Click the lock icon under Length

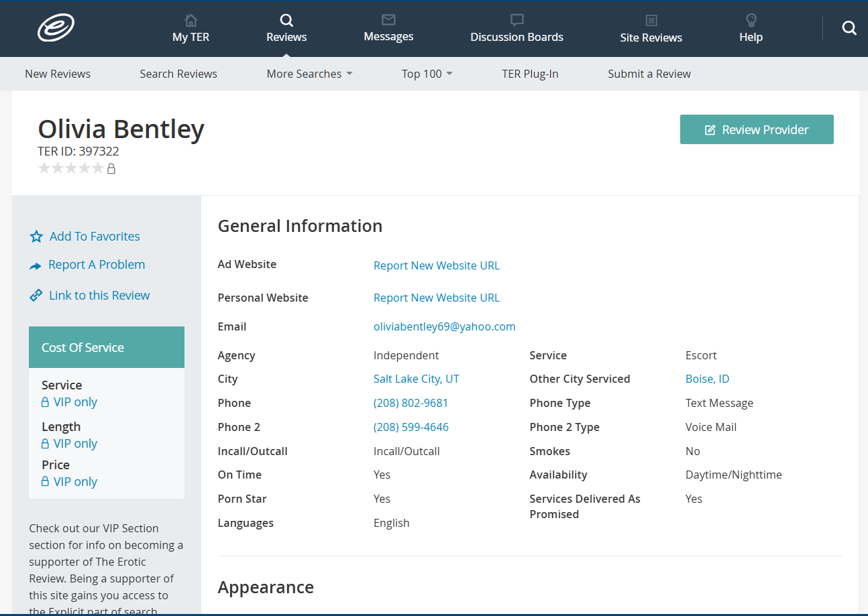click(45, 444)
